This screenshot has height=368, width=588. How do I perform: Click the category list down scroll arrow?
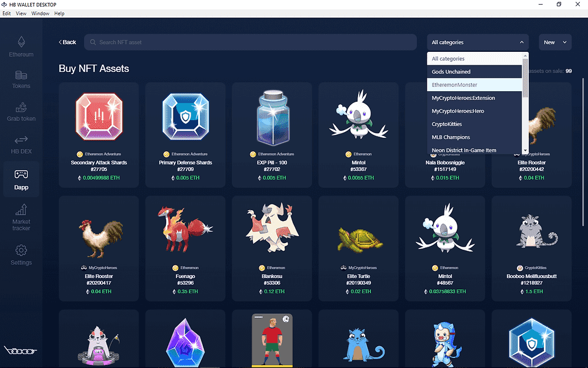coord(525,151)
